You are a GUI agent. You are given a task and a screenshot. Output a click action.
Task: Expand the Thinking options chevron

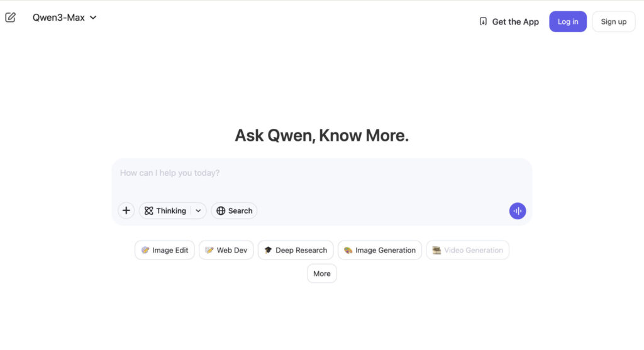click(x=198, y=211)
